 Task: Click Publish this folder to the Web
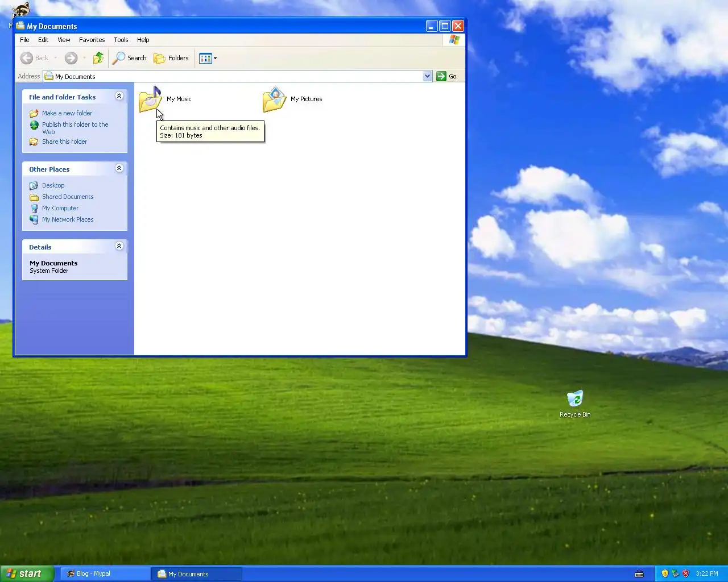[x=75, y=128]
